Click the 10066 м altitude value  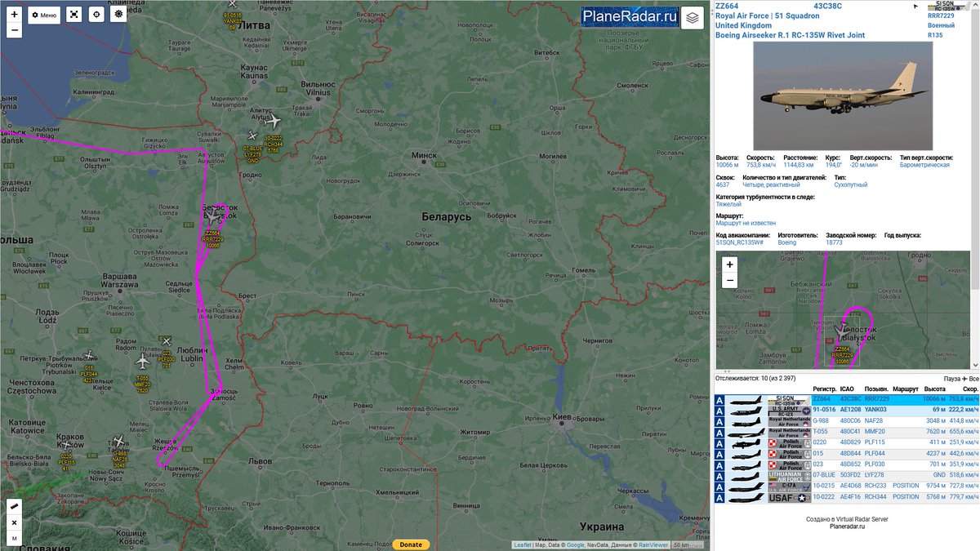point(728,165)
